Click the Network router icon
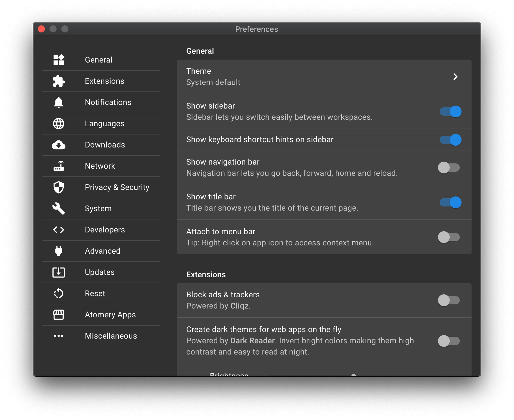 point(59,166)
